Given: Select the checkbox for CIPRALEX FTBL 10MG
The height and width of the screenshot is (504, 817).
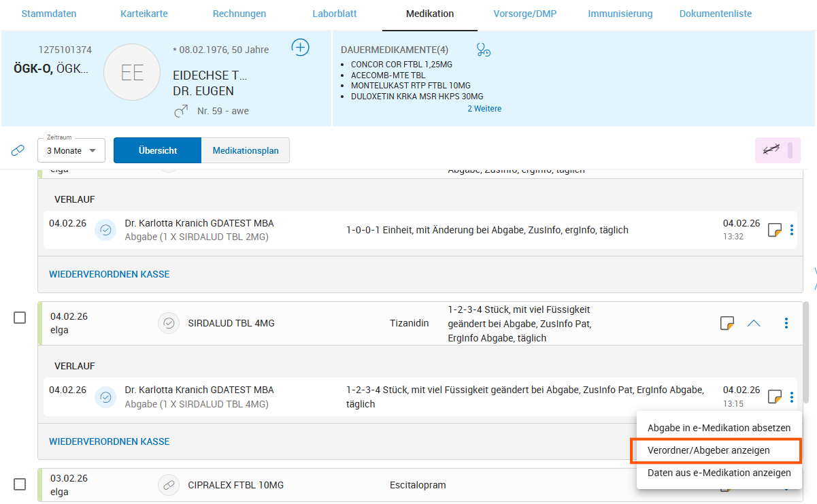Looking at the screenshot, I should pyautogui.click(x=20, y=484).
